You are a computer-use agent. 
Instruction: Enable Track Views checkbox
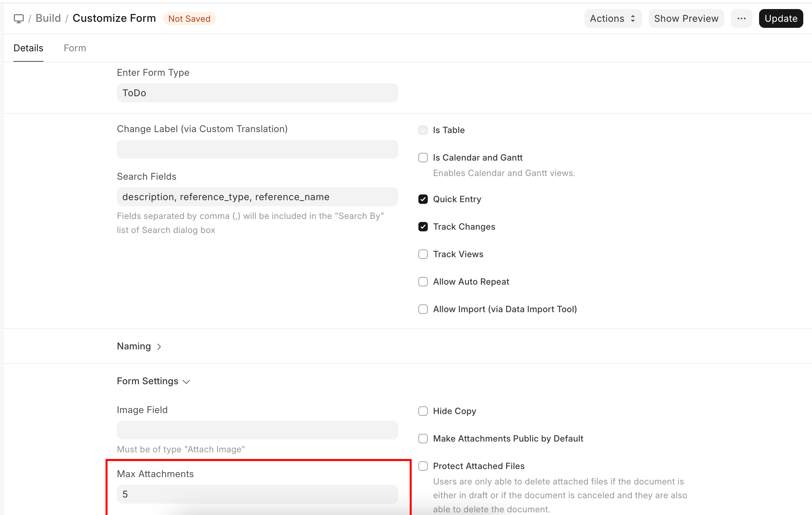tap(423, 254)
